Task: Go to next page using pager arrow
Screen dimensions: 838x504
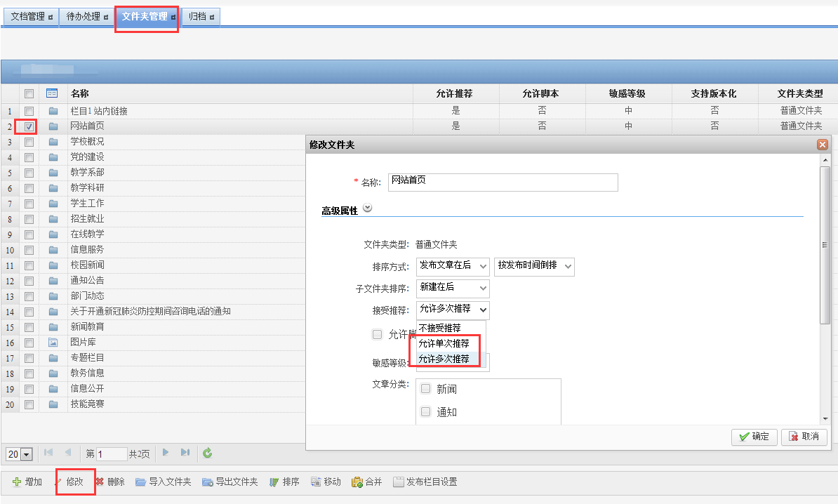Action: 166,453
